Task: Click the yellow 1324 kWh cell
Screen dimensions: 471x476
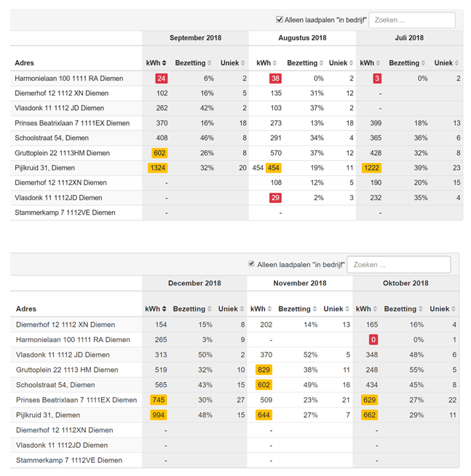Action: (157, 168)
